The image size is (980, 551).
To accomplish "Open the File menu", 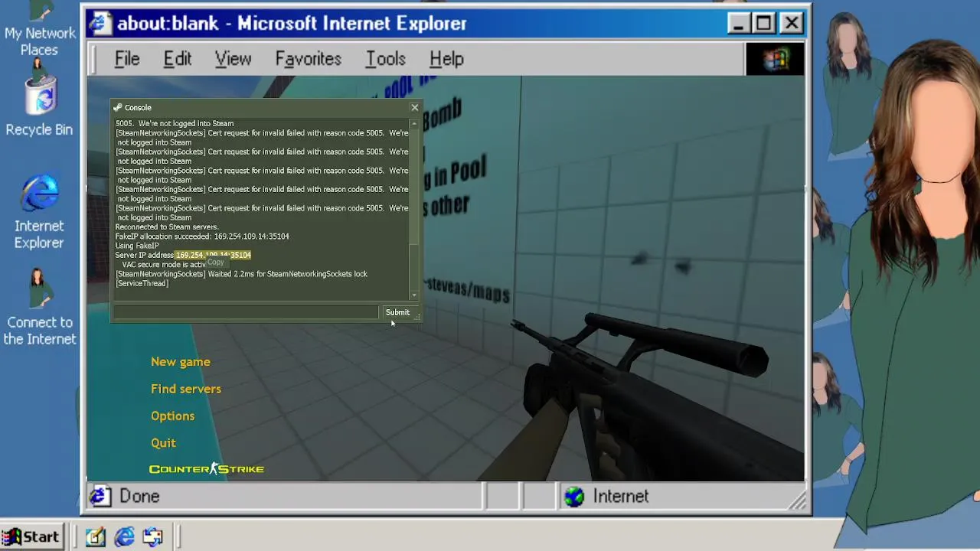I will 127,59.
